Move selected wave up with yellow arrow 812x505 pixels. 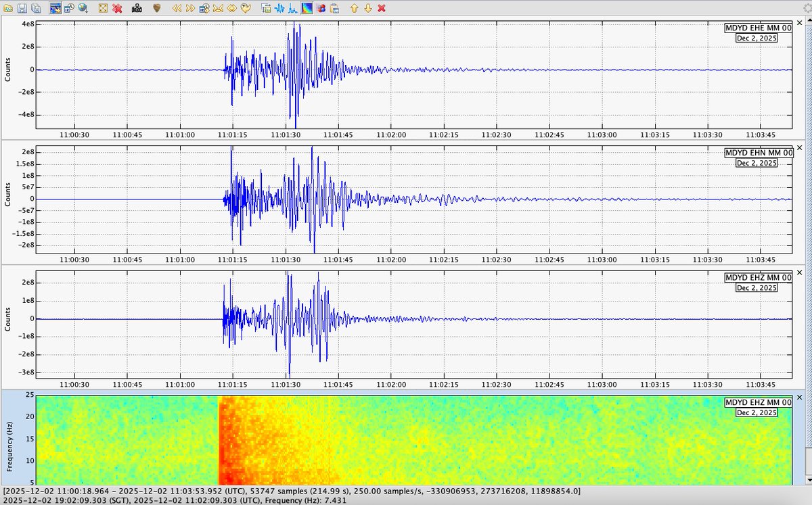point(354,8)
